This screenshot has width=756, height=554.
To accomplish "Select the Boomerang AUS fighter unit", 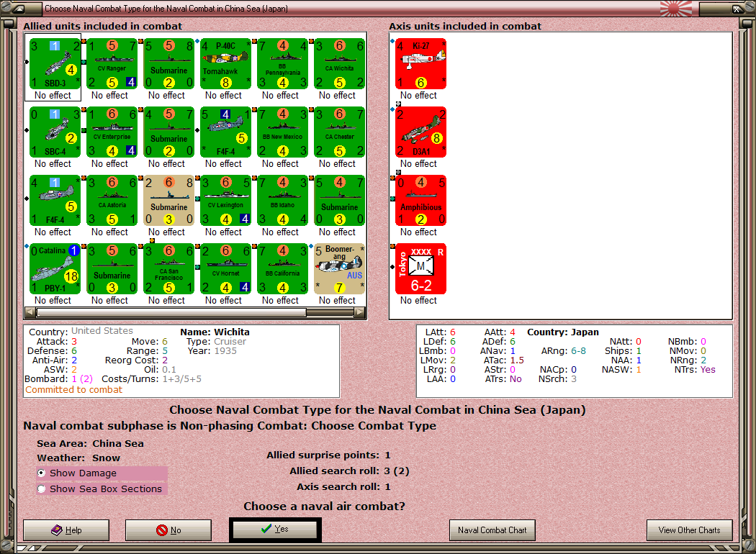I will pyautogui.click(x=339, y=269).
